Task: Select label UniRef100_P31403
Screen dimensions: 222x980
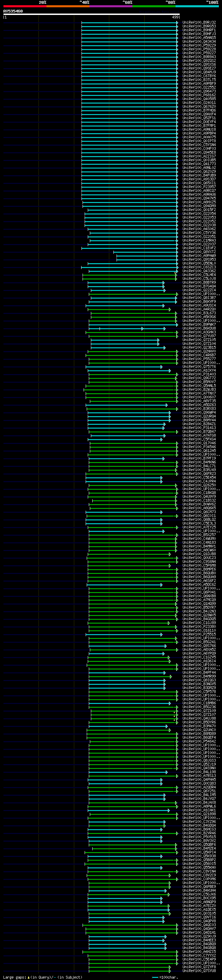Action: click(x=199, y=374)
